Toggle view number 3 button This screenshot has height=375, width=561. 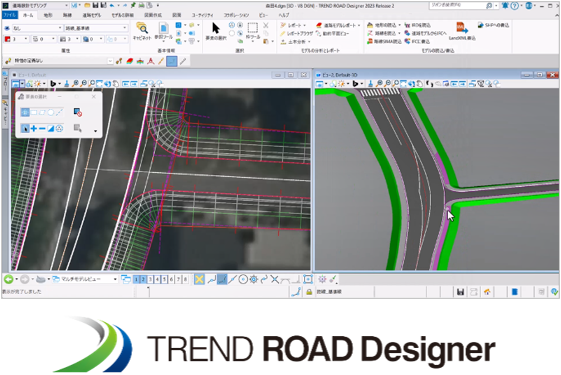coord(150,279)
